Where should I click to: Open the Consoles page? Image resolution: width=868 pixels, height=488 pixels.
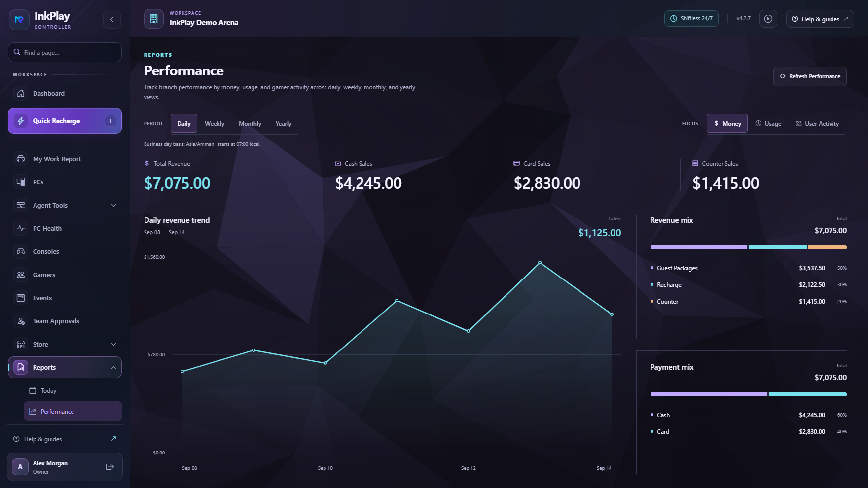coord(65,251)
